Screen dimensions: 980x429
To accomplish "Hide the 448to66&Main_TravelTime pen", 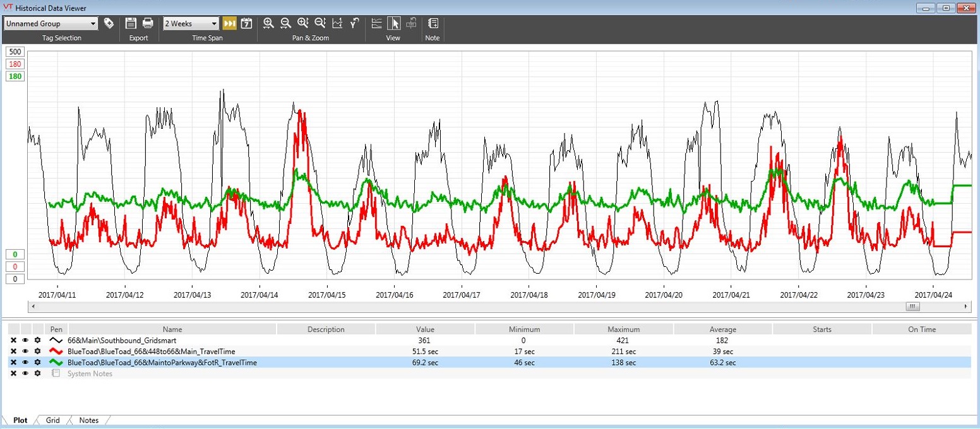I will (25, 351).
